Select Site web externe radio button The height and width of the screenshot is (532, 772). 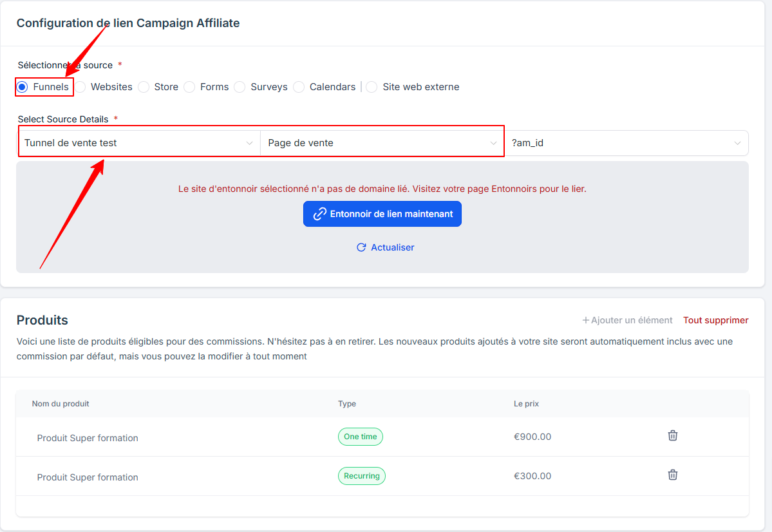click(x=372, y=87)
